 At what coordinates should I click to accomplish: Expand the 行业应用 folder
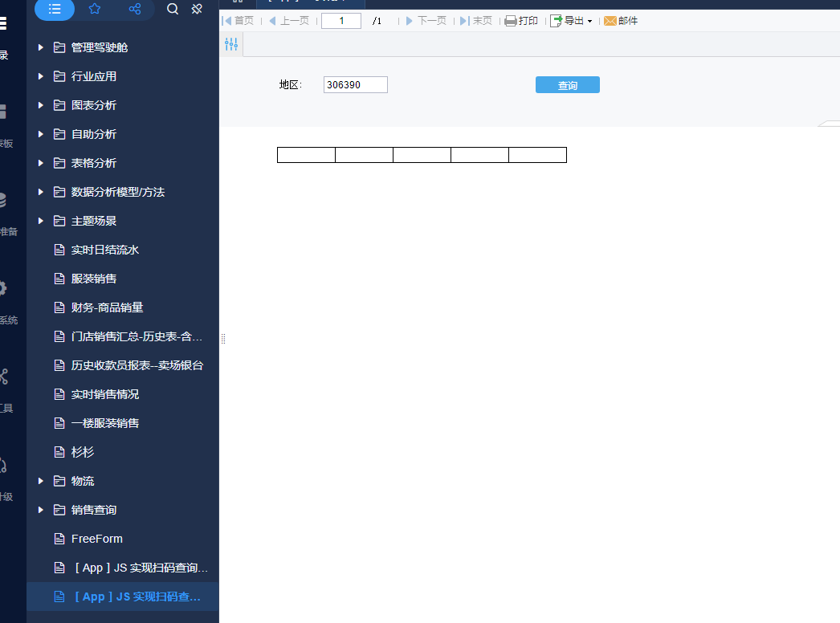(41, 76)
